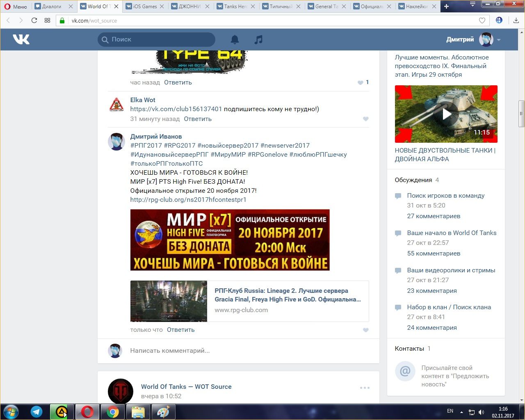Screen dimensions: 525x420
Task: Reply to Elka Wot's comment
Action: pyautogui.click(x=198, y=119)
